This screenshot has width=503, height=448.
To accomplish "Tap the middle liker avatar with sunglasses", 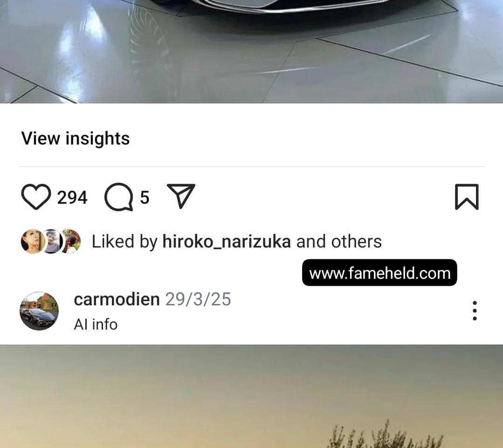I will point(52,241).
